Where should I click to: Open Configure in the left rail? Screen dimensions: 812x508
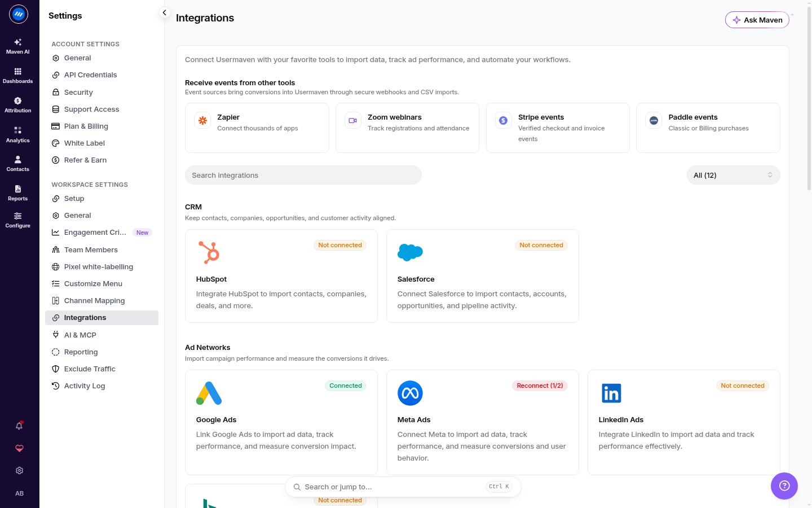click(x=18, y=220)
